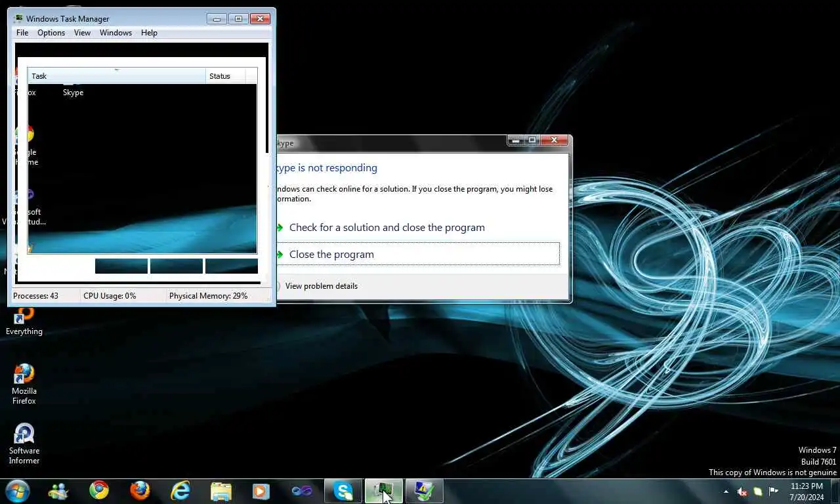The image size is (840, 504).
Task: Open Visual Studio infinity icon in taskbar
Action: (x=302, y=491)
